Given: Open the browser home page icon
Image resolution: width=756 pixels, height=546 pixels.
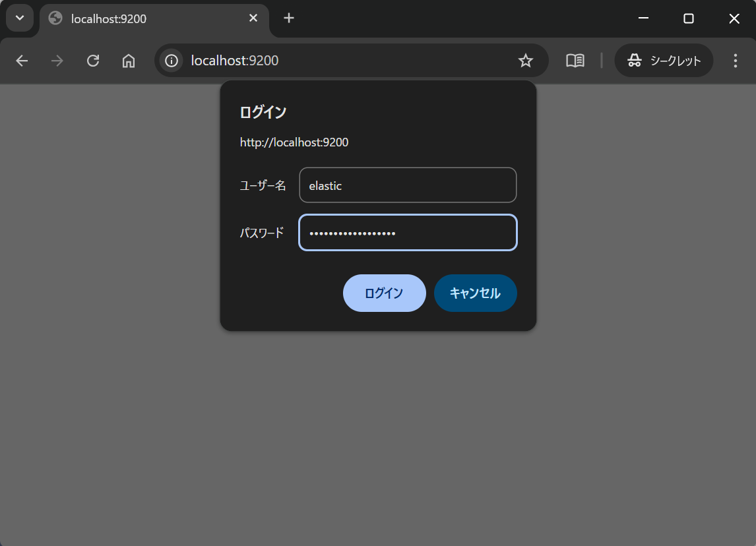Looking at the screenshot, I should [128, 60].
